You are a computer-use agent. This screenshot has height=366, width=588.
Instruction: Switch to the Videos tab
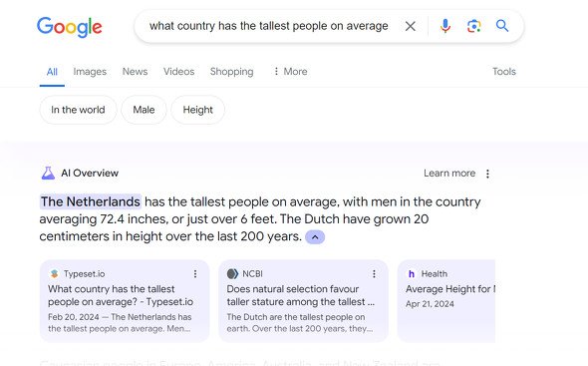(x=178, y=72)
